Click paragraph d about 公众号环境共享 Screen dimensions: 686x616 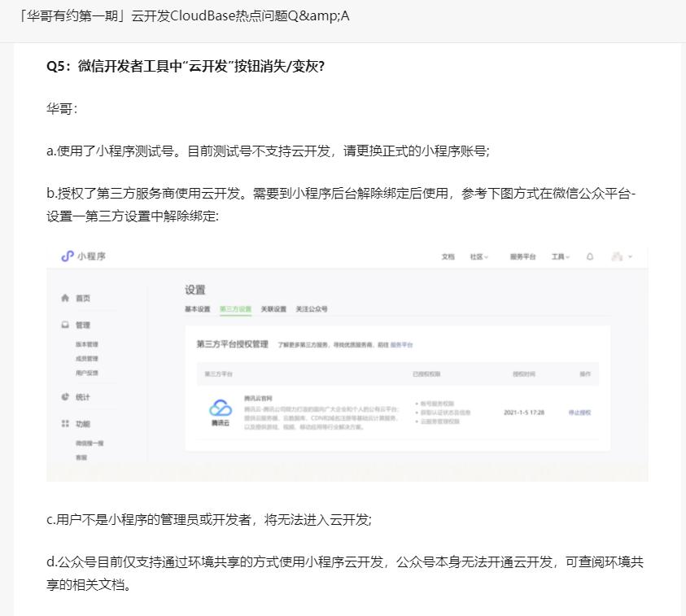coord(345,573)
